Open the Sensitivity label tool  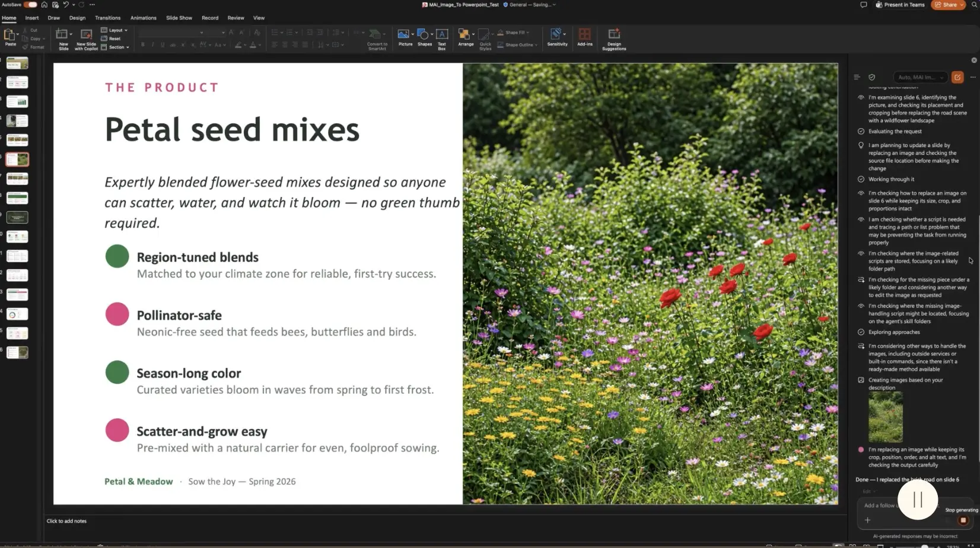[557, 37]
